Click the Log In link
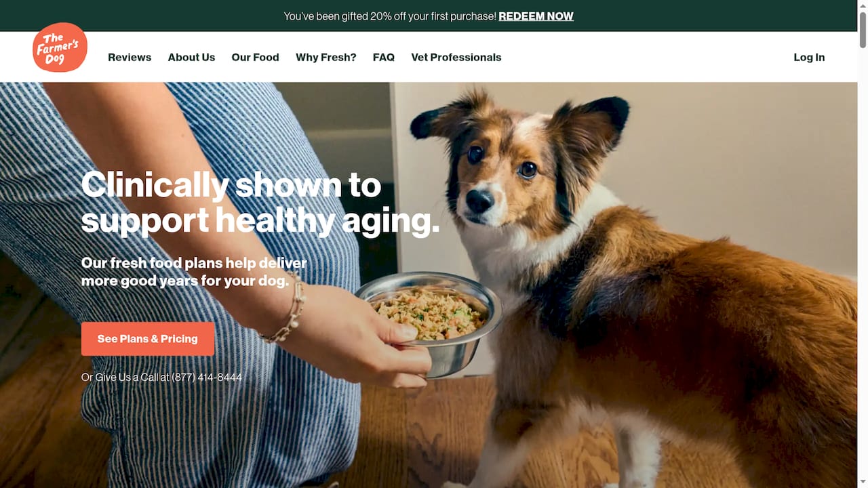 809,58
